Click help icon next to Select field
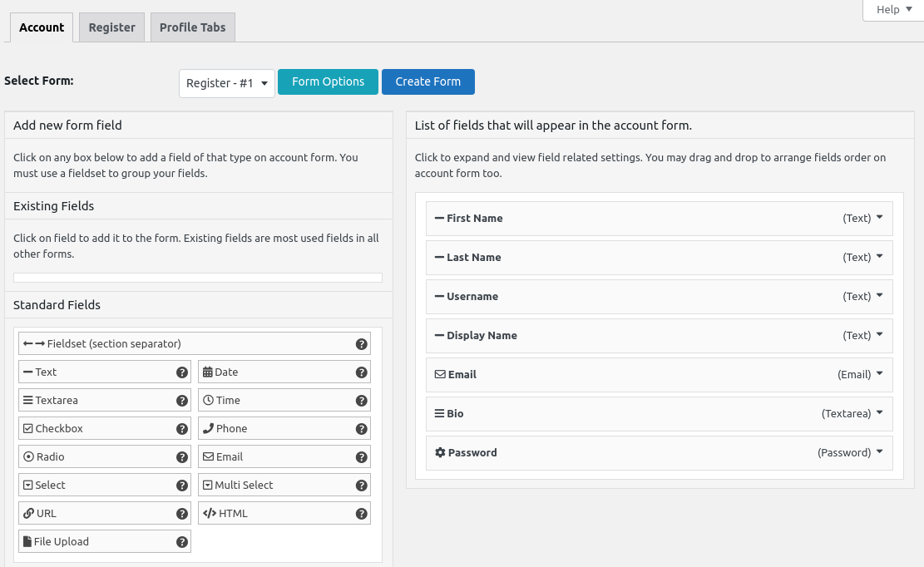924x567 pixels. point(182,486)
